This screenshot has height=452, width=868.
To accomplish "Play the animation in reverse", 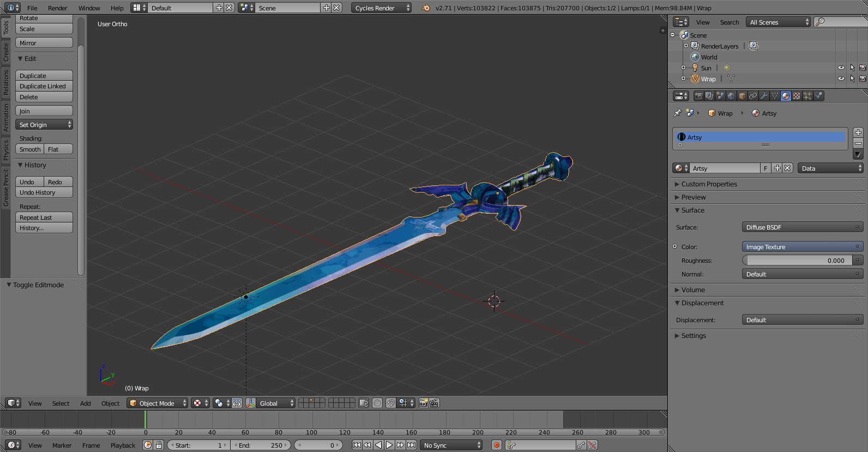I will click(x=378, y=445).
